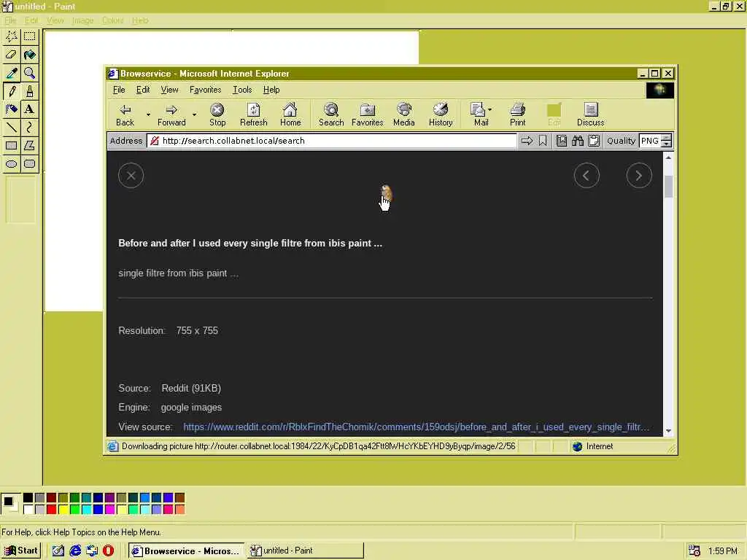Click the small image thumbnail in preview
The image size is (747, 560).
[387, 192]
